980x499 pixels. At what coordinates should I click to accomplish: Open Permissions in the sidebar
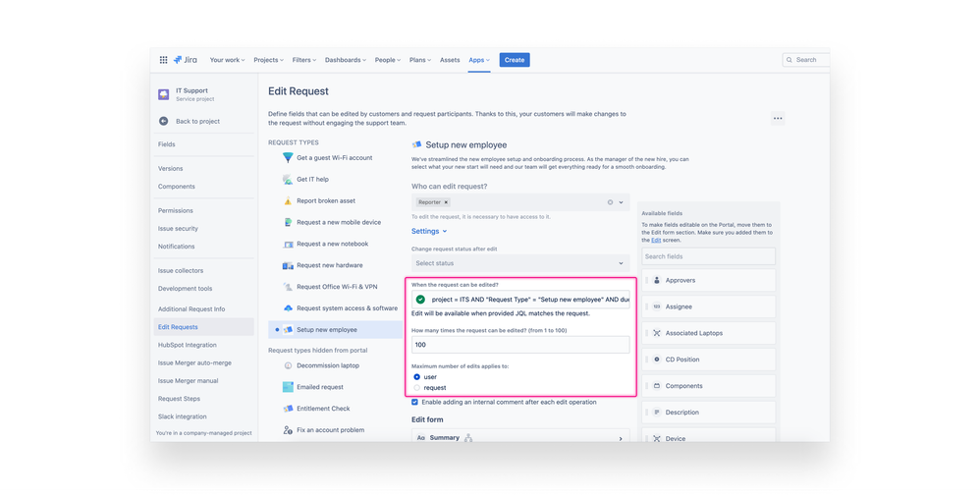(x=175, y=211)
